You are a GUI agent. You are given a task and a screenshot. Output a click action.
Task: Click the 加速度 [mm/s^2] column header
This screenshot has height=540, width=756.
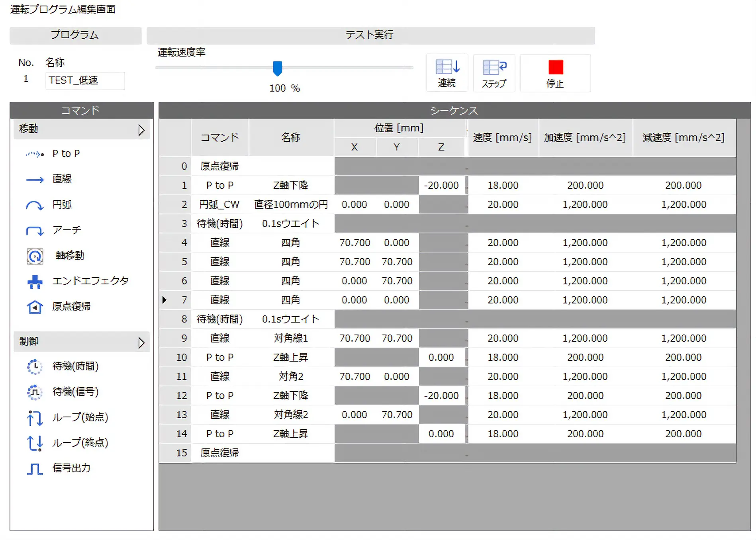[x=585, y=137]
